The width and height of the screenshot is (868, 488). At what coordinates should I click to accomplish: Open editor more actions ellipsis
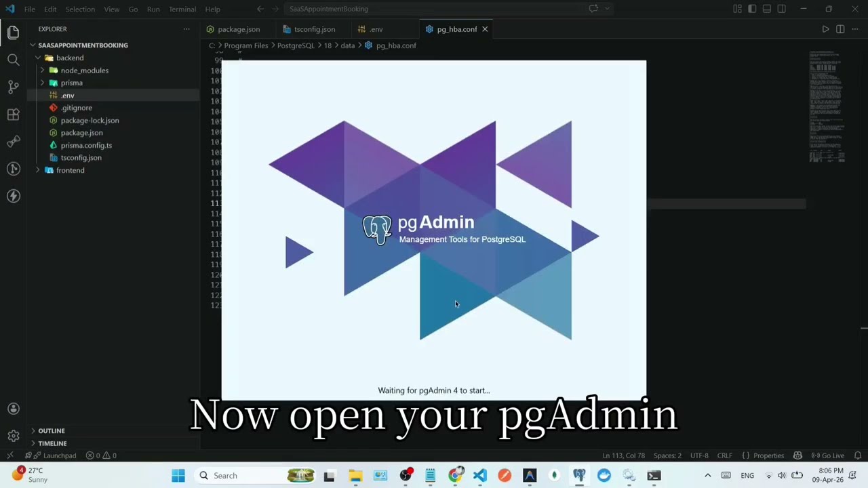[855, 29]
